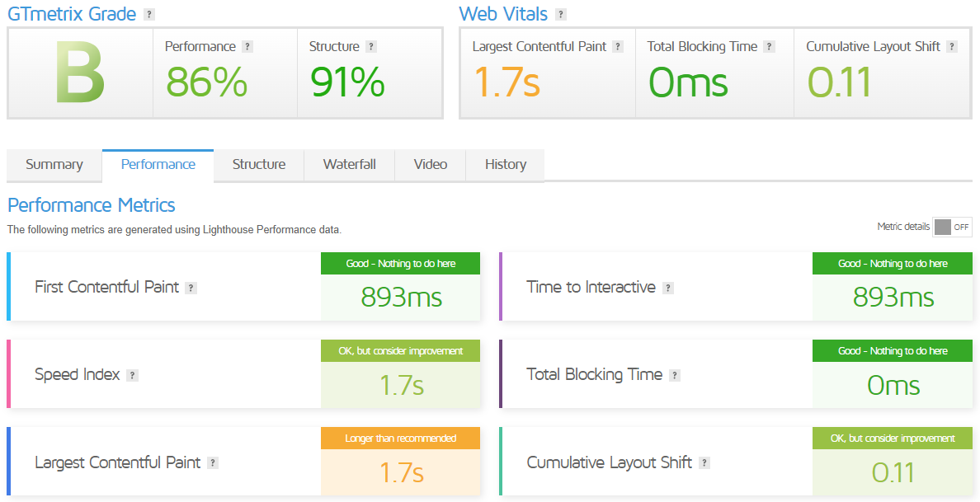Open help for Speed Index metric
Viewport: 980px width, 502px height.
point(132,375)
